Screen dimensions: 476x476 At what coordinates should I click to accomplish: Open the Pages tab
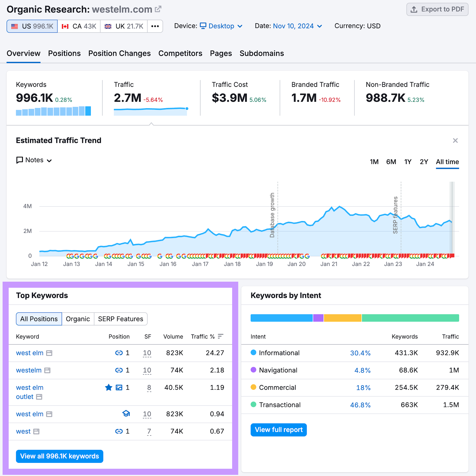tap(221, 53)
